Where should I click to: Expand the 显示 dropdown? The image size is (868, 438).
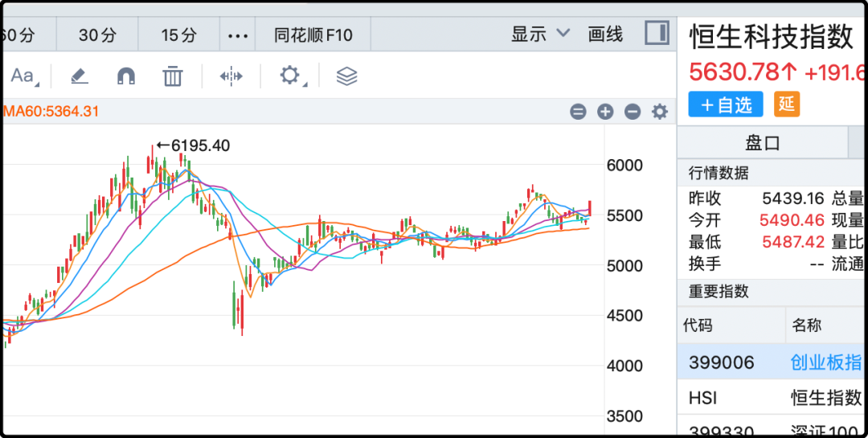(540, 35)
